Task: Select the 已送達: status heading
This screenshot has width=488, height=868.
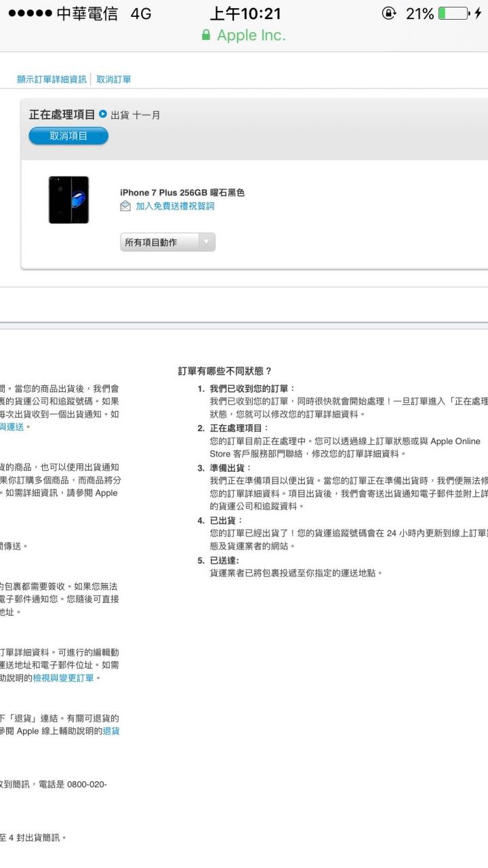Action: pos(224,560)
